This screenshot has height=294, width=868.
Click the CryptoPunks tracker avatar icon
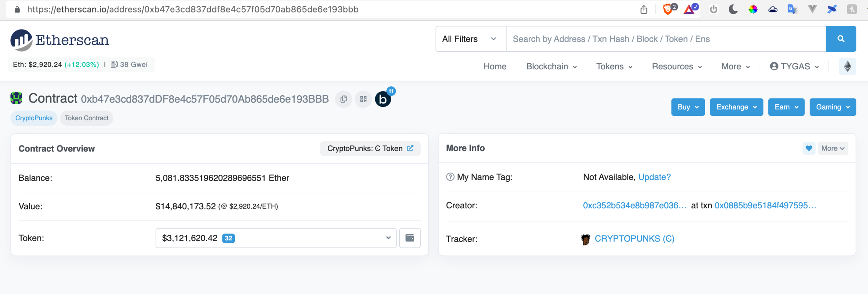pos(585,239)
